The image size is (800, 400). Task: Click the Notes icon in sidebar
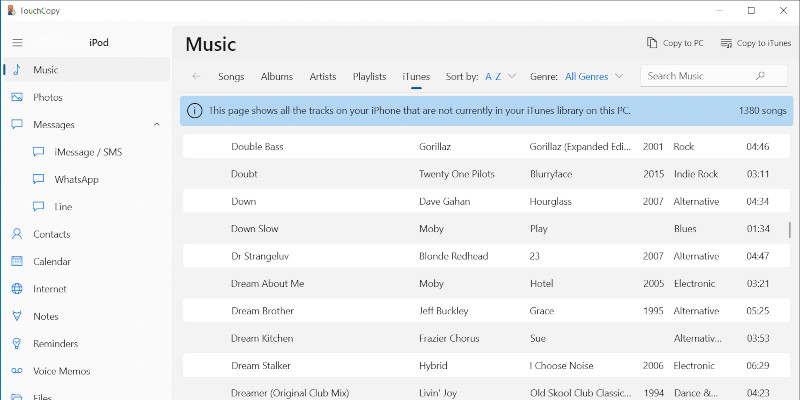click(x=17, y=316)
